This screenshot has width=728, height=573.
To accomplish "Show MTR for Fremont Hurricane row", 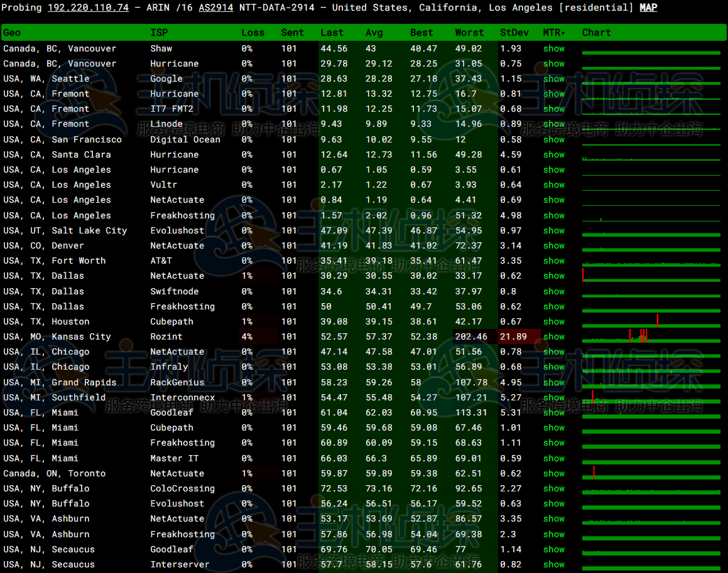I will (554, 94).
